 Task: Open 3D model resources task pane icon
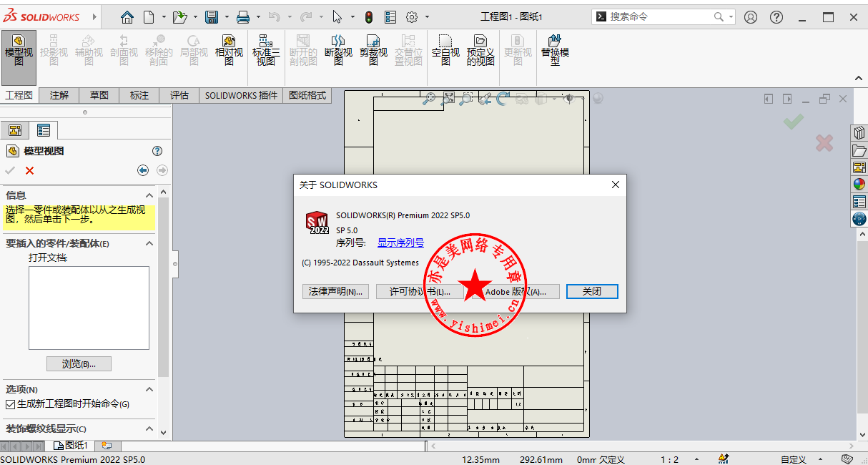[859, 133]
